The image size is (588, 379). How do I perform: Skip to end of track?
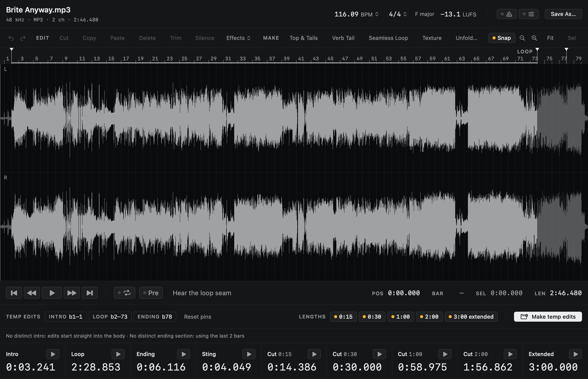point(90,293)
